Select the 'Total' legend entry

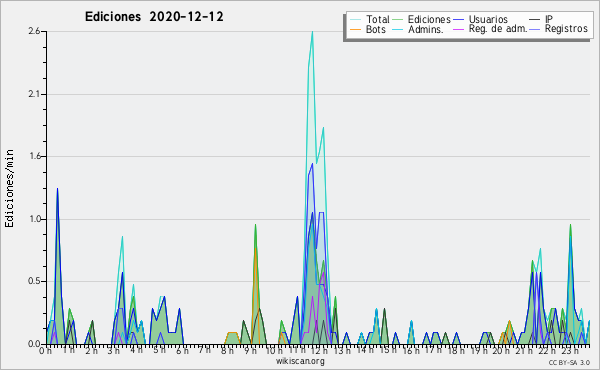pyautogui.click(x=378, y=19)
